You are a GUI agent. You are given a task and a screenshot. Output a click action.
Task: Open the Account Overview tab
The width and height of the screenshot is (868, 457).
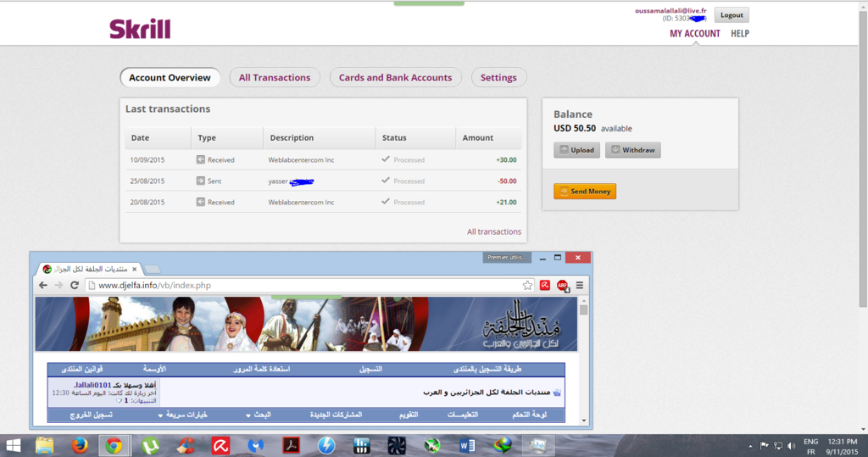click(170, 77)
